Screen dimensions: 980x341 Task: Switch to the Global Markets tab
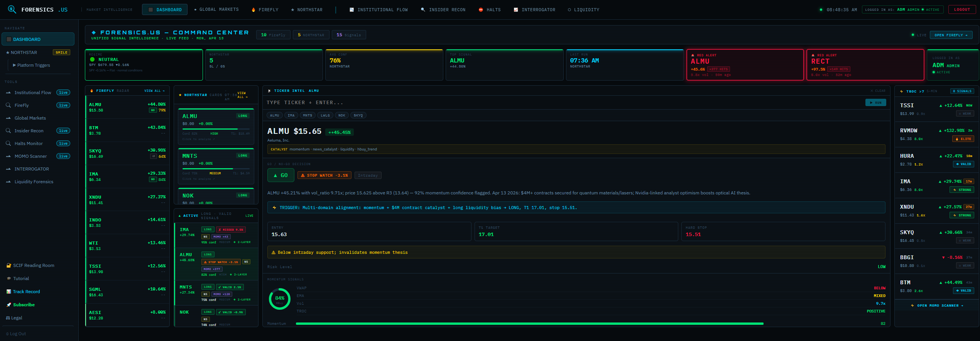(x=216, y=10)
